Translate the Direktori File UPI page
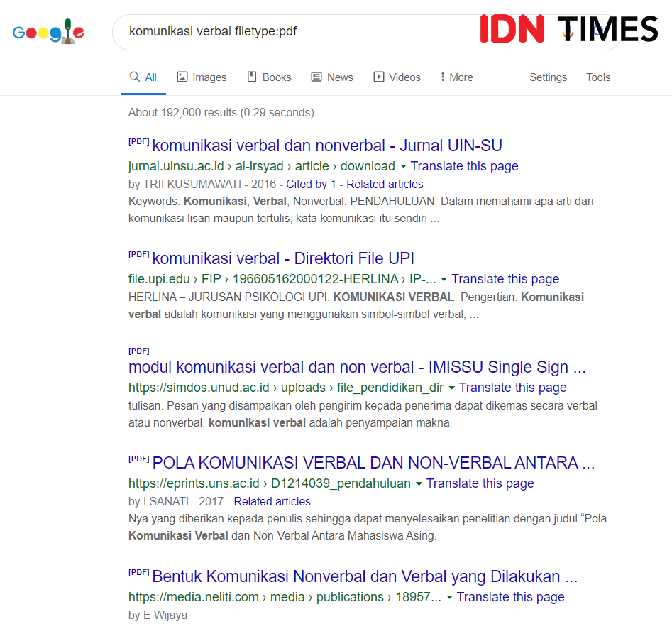This screenshot has height=624, width=672. click(x=505, y=278)
